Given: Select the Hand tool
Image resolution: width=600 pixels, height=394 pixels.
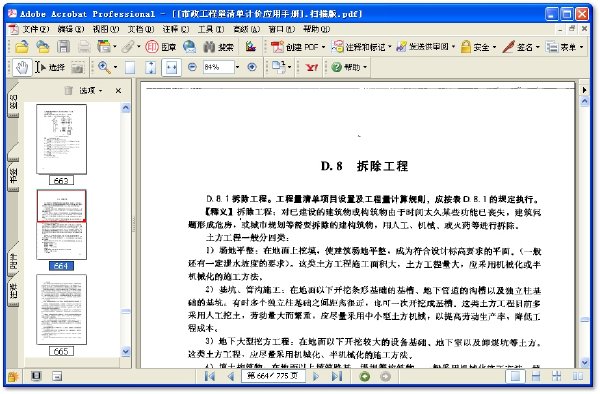Looking at the screenshot, I should 22,67.
